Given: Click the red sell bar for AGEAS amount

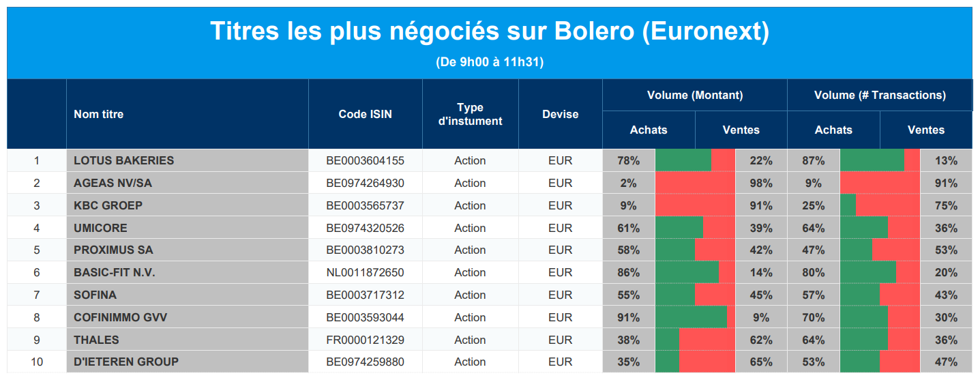Looking at the screenshot, I should click(x=696, y=184).
